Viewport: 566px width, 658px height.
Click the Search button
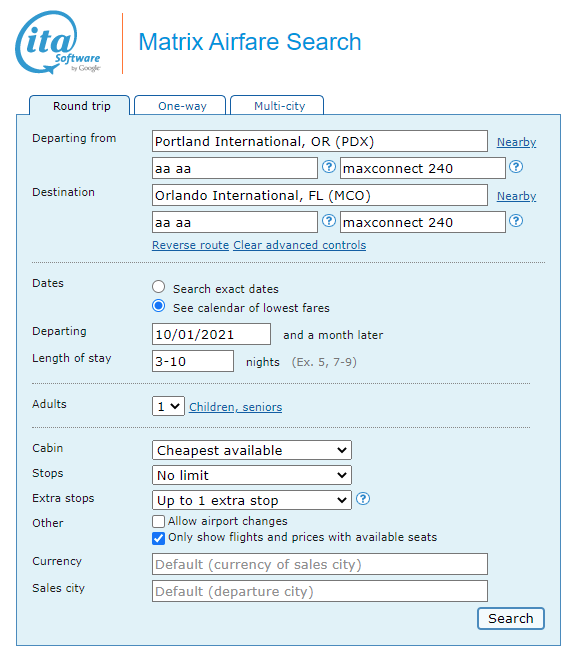tap(511, 618)
